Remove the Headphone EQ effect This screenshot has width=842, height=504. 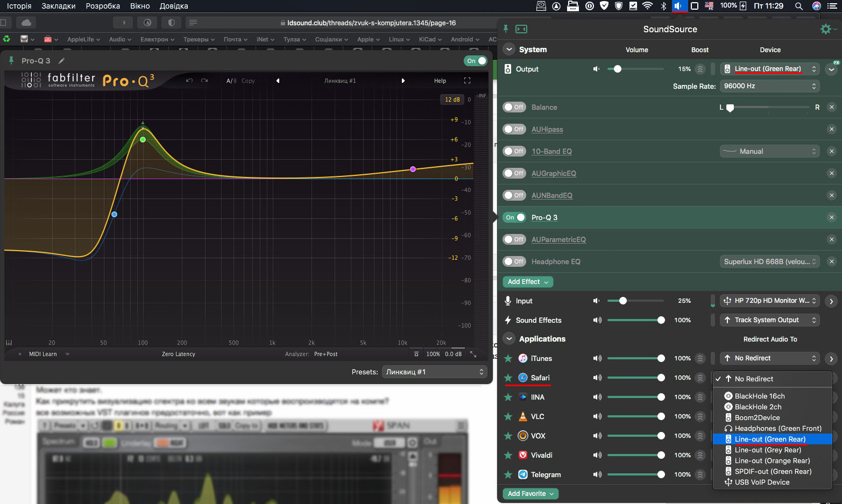832,261
